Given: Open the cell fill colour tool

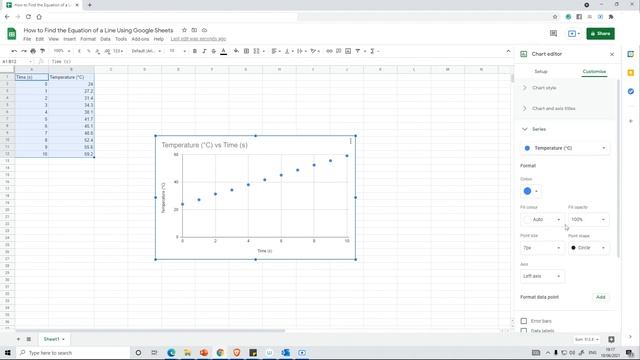Looking at the screenshot, I should click(x=236, y=51).
